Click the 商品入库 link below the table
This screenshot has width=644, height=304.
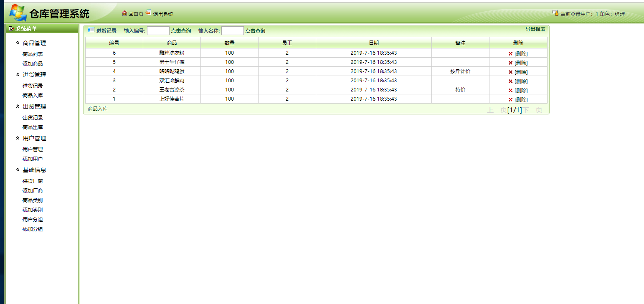(98, 109)
